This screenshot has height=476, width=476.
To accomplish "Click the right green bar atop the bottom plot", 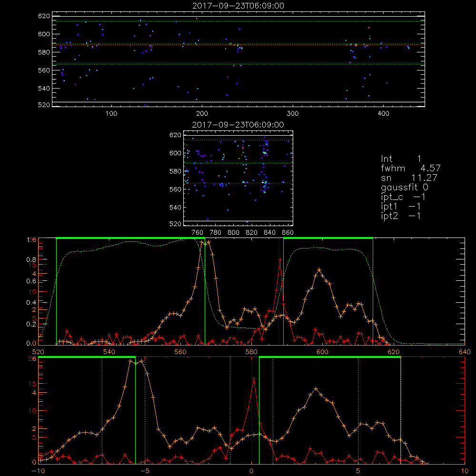I will [x=330, y=357].
